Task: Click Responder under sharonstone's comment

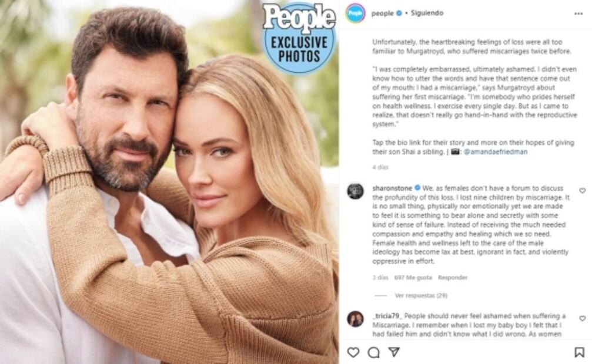Action: [x=453, y=277]
